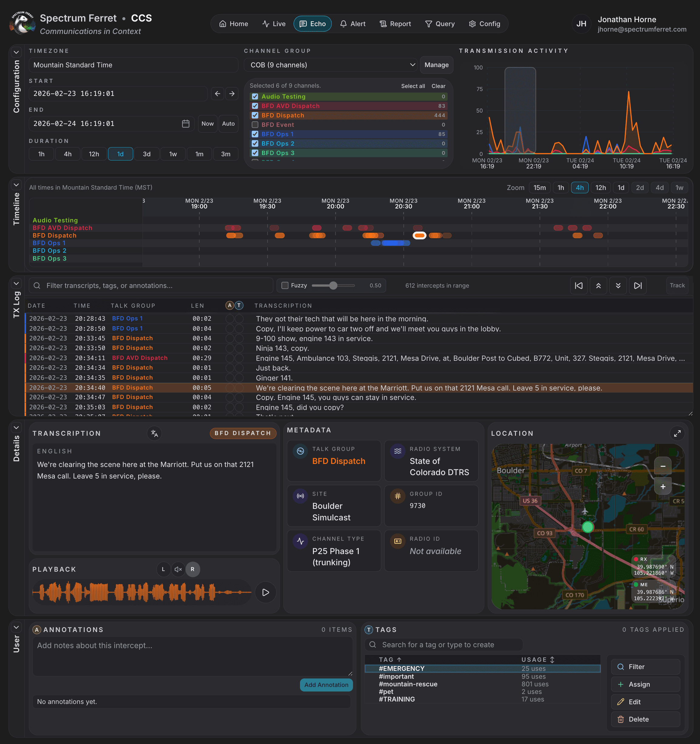Open the COB channel group dropdown
Viewport: 700px width, 744px height.
pyautogui.click(x=331, y=65)
